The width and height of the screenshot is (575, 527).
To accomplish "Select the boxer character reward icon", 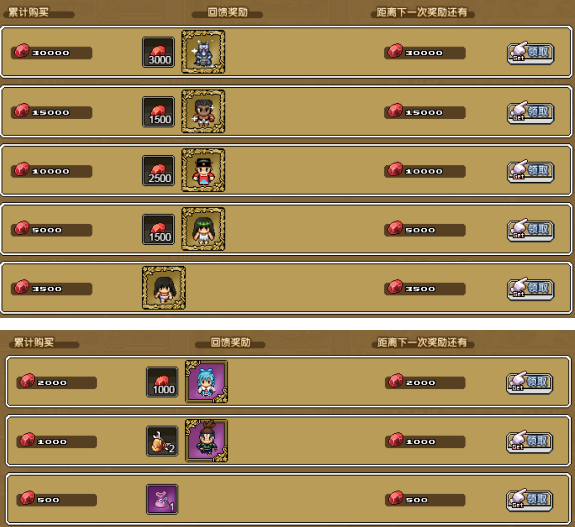I will [x=203, y=111].
